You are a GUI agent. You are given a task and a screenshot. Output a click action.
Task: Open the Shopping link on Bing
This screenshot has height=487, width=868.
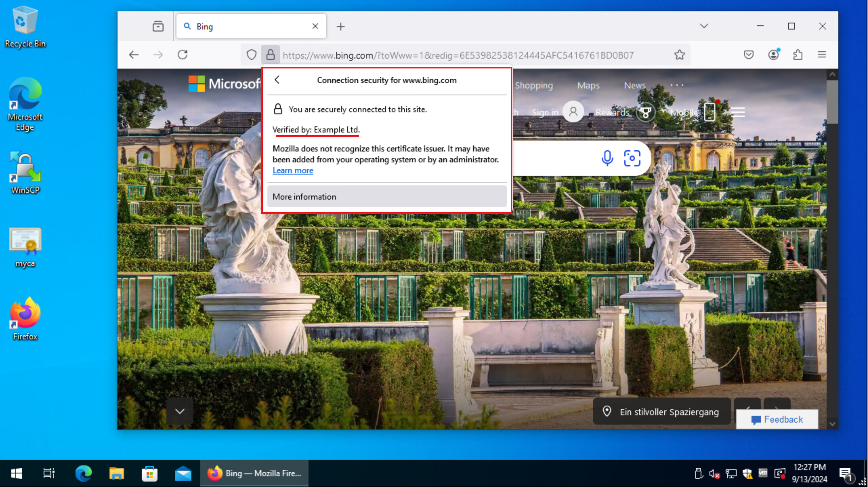(x=534, y=85)
